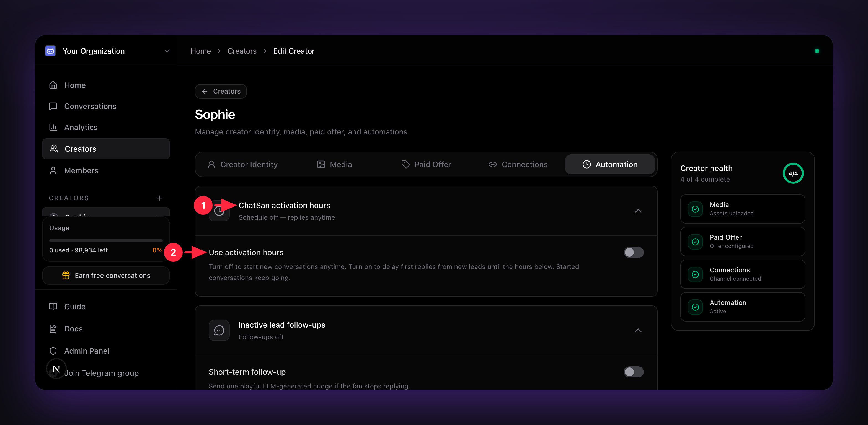Click the green status dot
The image size is (868, 425).
817,51
